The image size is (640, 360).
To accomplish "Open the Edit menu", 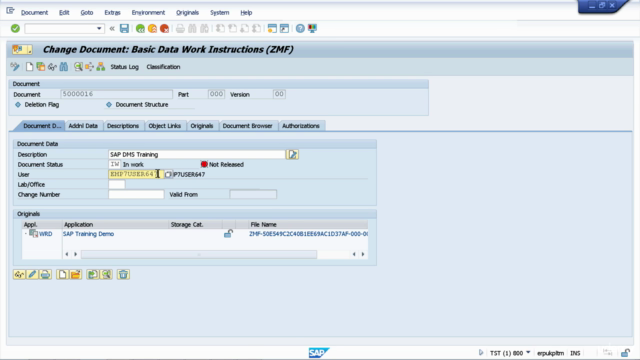I will tap(64, 13).
